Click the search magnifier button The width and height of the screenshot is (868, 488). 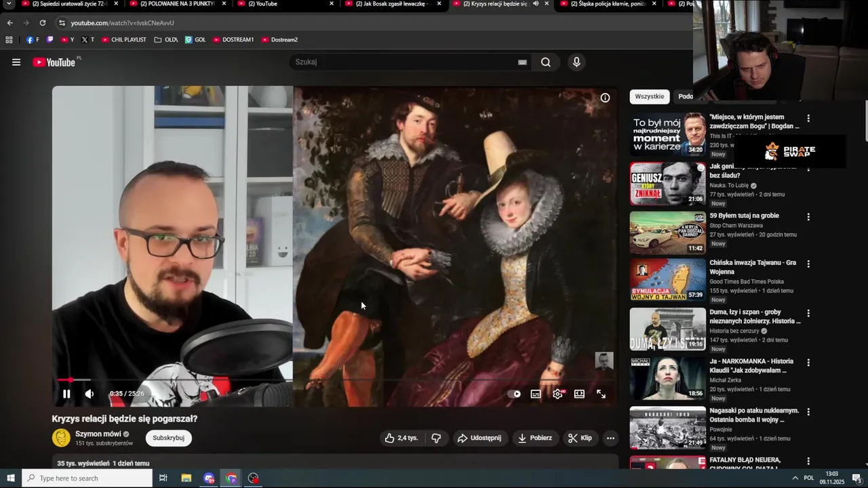click(546, 62)
